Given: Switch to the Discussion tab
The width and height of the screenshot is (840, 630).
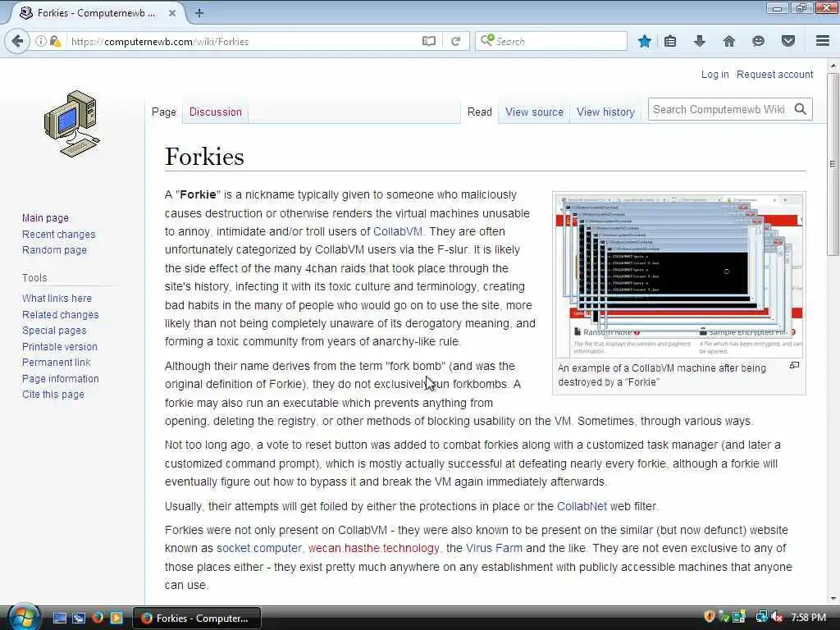Looking at the screenshot, I should 216,112.
